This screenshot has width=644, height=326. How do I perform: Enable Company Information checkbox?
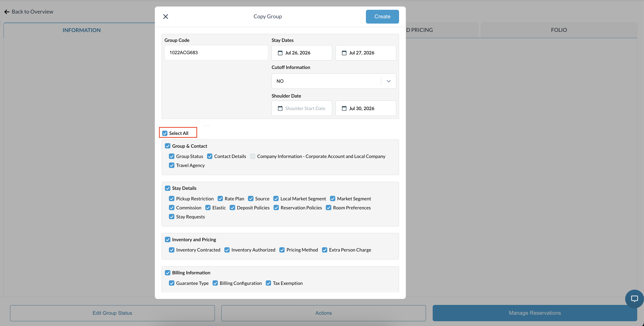click(252, 156)
